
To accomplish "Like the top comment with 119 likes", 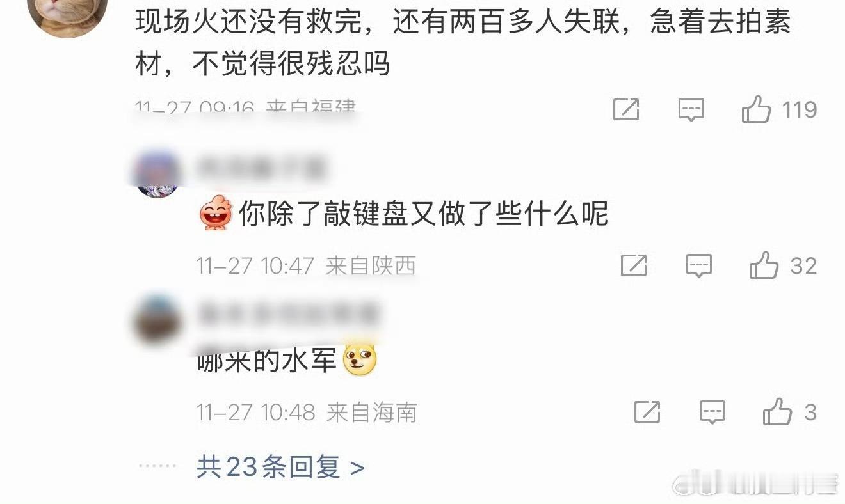I will tap(756, 110).
